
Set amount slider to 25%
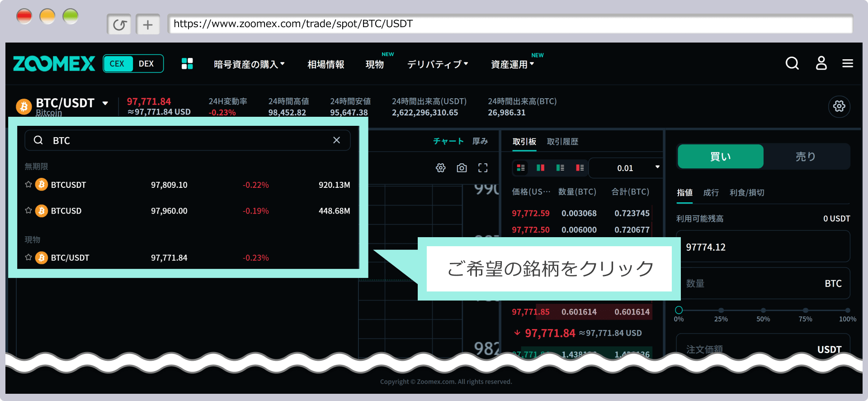point(721,310)
